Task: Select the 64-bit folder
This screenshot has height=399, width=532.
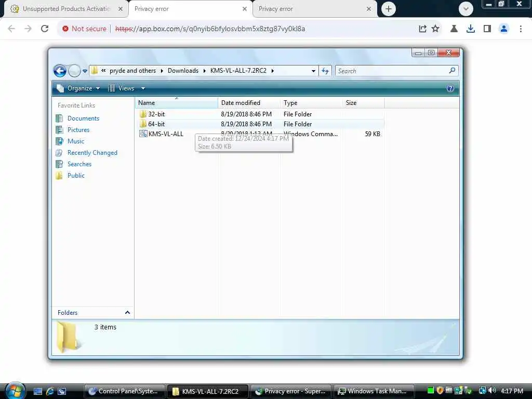Action: click(156, 124)
